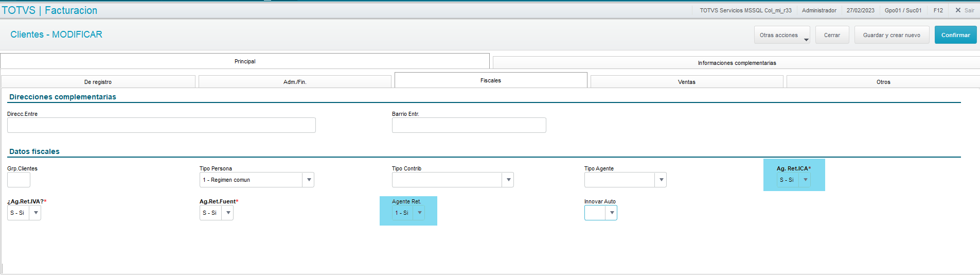Open the De registro tab

[x=98, y=82]
